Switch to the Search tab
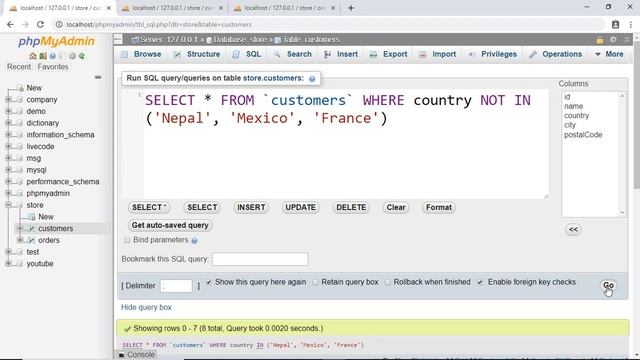The image size is (640, 360). (x=293, y=54)
